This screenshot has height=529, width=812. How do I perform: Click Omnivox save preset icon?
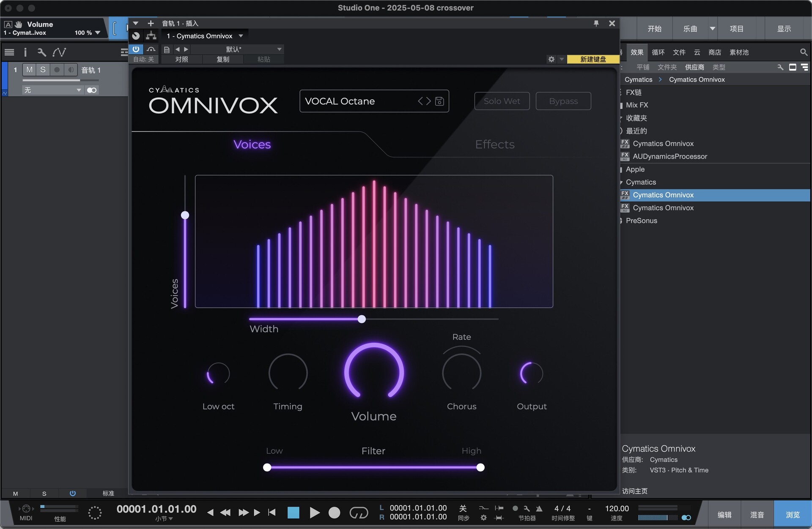click(439, 101)
